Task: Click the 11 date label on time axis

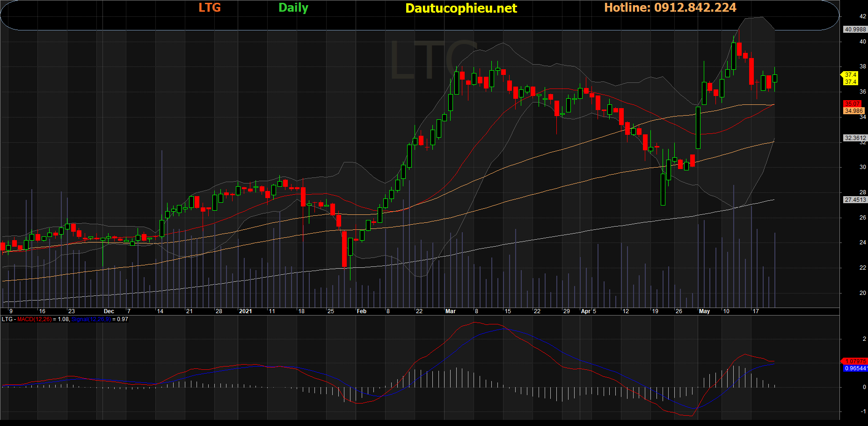Action: pos(272,311)
